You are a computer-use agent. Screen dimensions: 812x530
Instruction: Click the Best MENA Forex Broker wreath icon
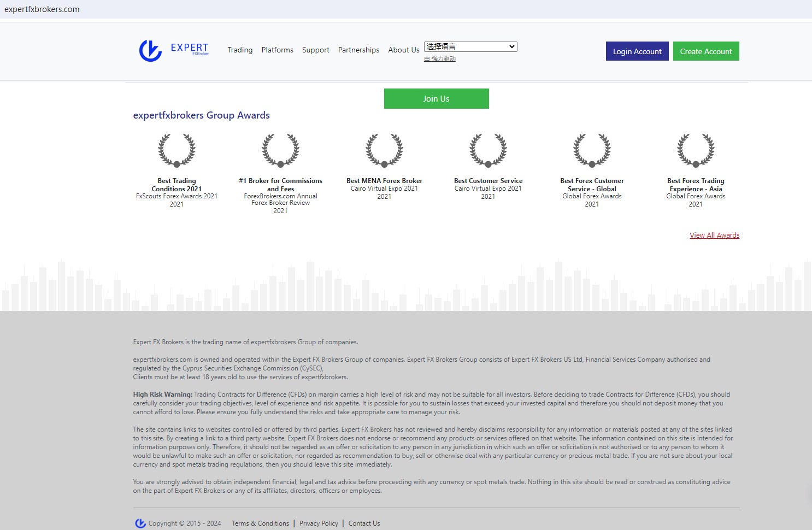coord(384,150)
